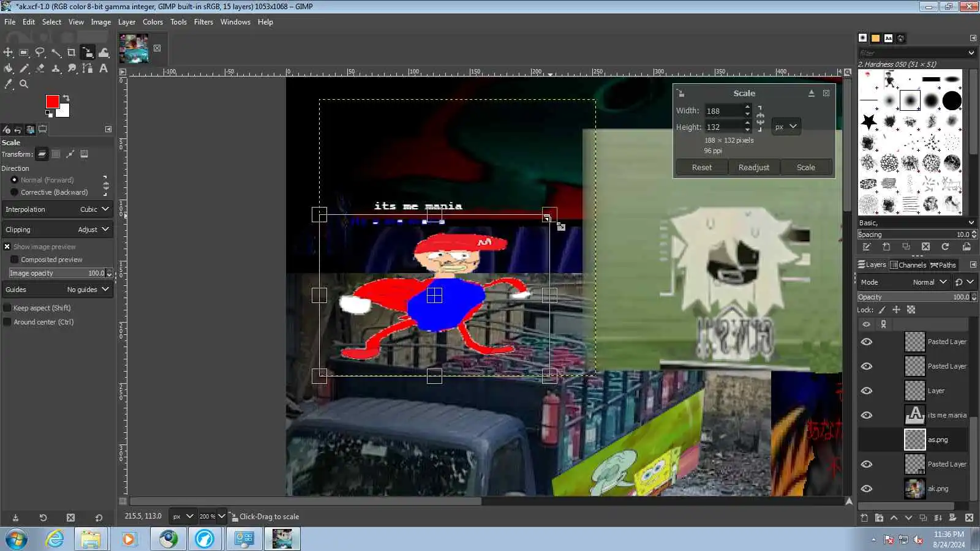The image size is (980, 551).
Task: Select the Color Picker tool
Action: (8, 84)
